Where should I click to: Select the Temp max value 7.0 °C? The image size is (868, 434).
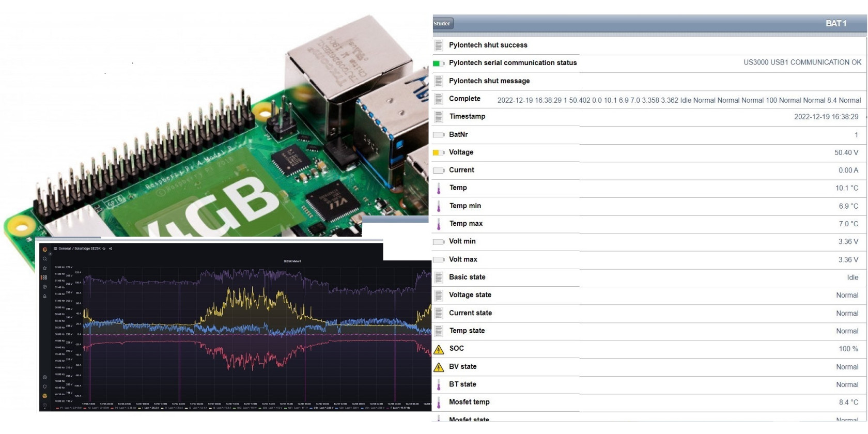pyautogui.click(x=848, y=224)
